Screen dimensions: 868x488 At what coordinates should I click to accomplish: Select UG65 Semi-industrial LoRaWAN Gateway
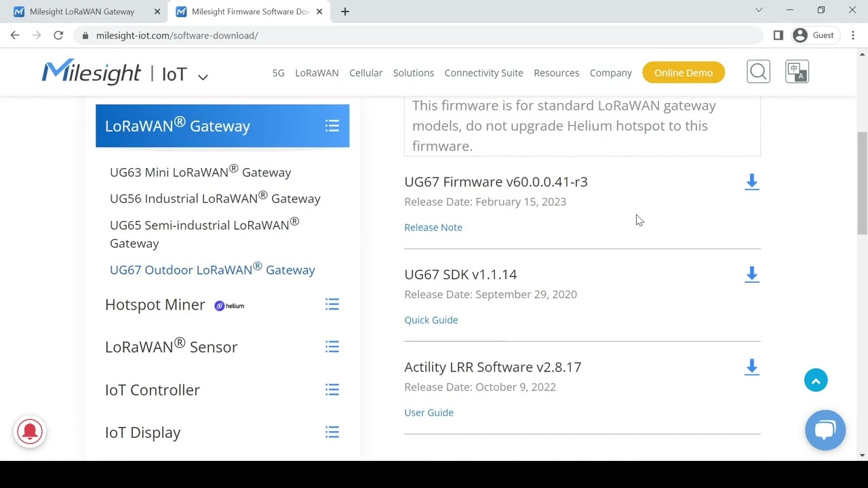pyautogui.click(x=204, y=233)
